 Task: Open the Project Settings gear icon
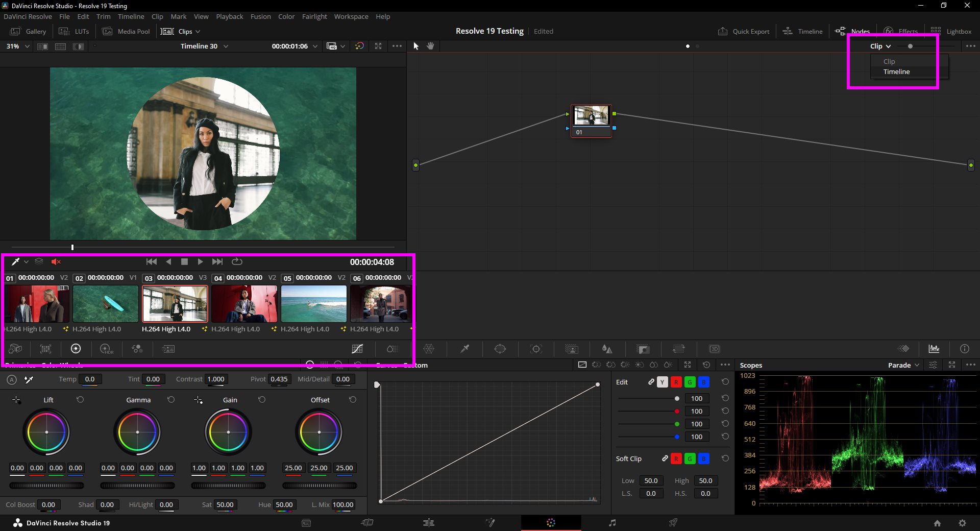pos(962,523)
